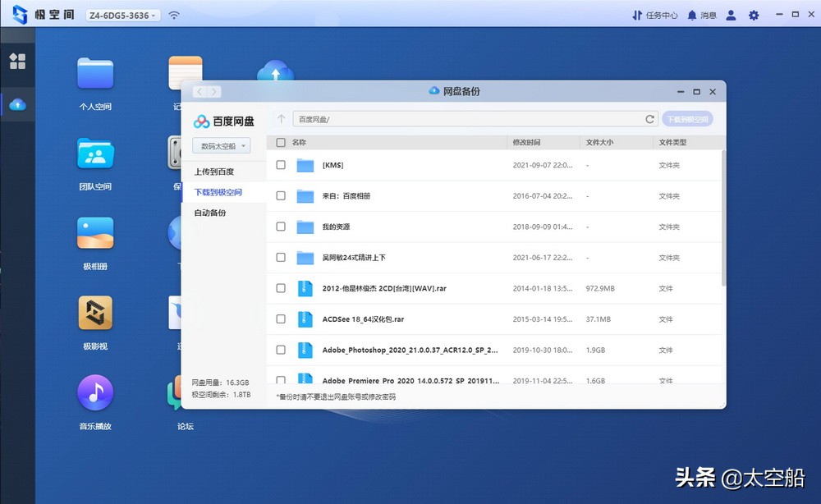Maximize the 网盘备份 window

(696, 92)
